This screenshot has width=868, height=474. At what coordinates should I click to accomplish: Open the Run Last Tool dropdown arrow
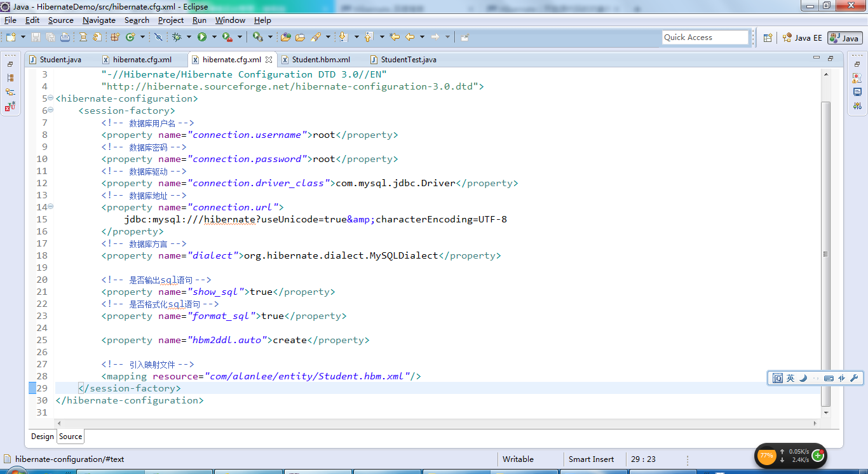coord(240,37)
